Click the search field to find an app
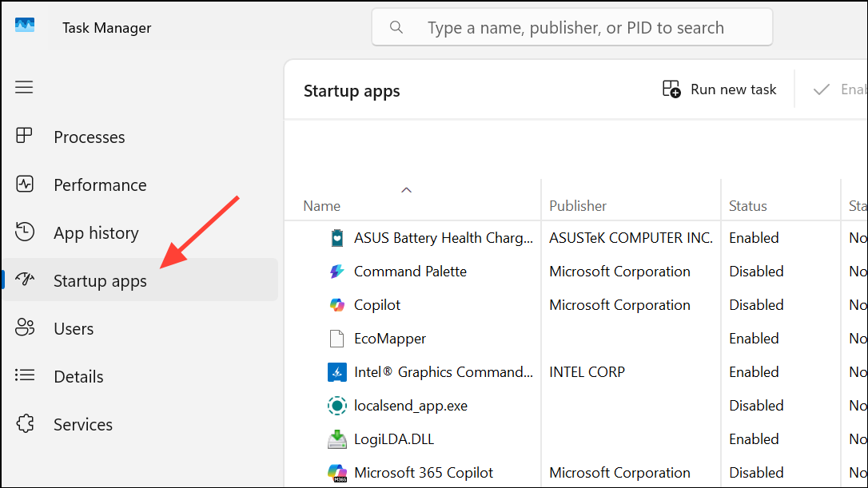Image resolution: width=868 pixels, height=488 pixels. click(571, 26)
